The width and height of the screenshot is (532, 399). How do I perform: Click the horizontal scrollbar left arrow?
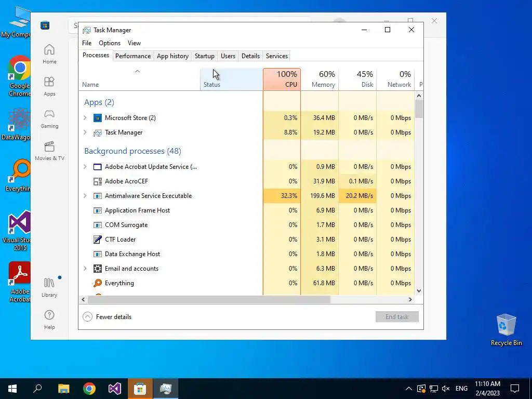[83, 300]
